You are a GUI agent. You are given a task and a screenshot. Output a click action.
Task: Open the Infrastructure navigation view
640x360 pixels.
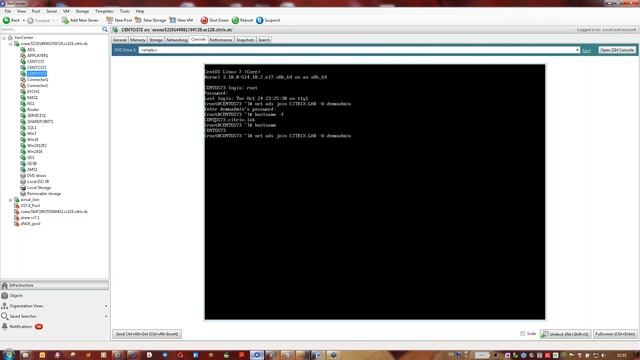(x=55, y=285)
